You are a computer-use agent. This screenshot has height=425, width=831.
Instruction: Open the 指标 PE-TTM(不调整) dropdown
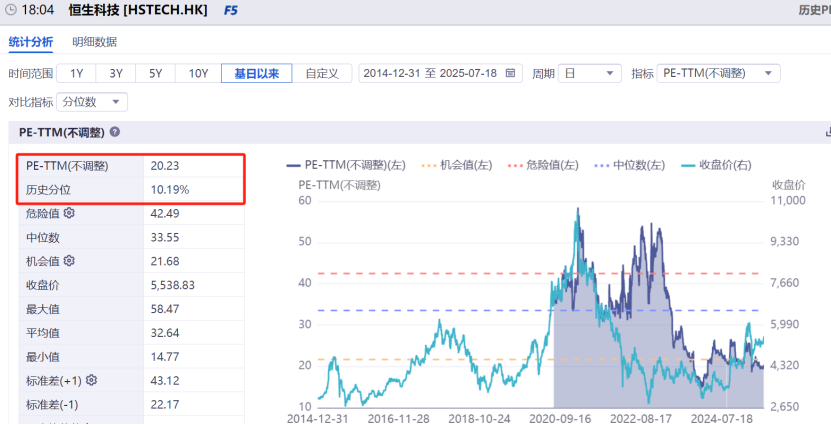tap(718, 73)
